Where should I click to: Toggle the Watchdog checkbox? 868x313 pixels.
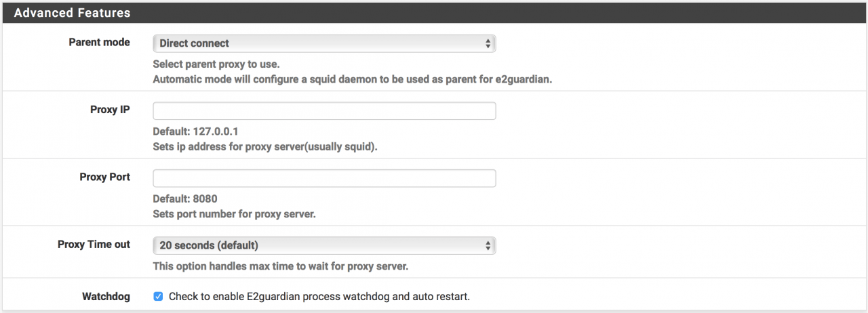(x=158, y=297)
